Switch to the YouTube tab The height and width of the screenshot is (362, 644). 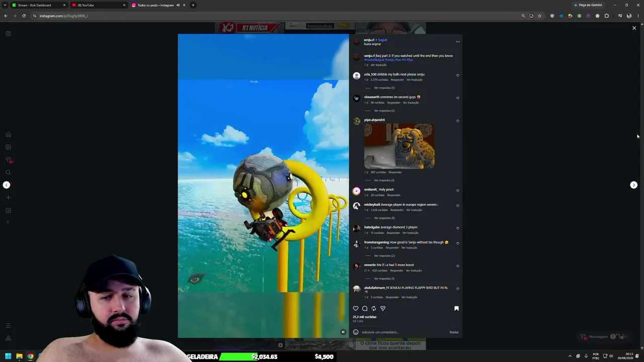pos(98,5)
